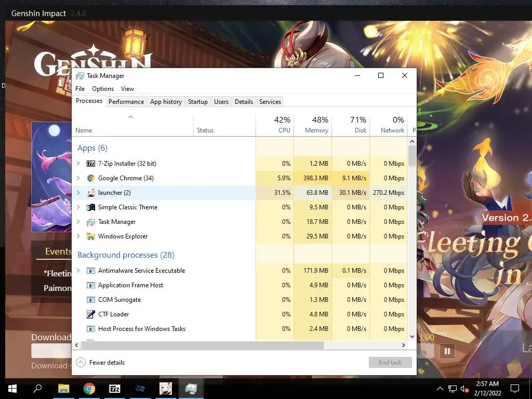This screenshot has width=532, height=399.
Task: Switch to the App history tab
Action: click(166, 102)
